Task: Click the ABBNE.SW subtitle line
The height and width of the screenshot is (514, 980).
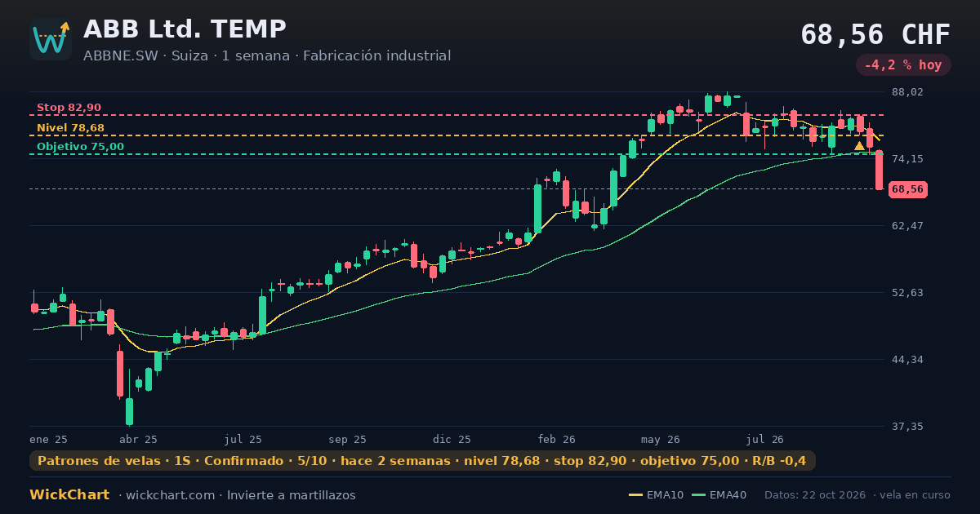Action: 267,56
